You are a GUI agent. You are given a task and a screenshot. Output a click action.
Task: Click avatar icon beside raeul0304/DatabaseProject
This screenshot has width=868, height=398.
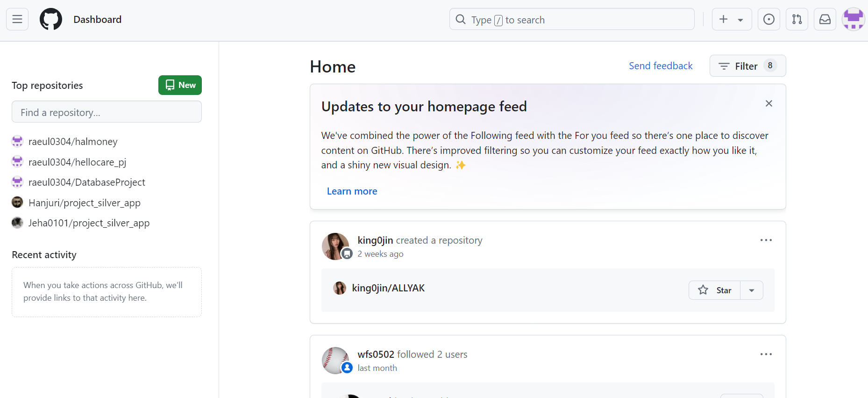(17, 182)
